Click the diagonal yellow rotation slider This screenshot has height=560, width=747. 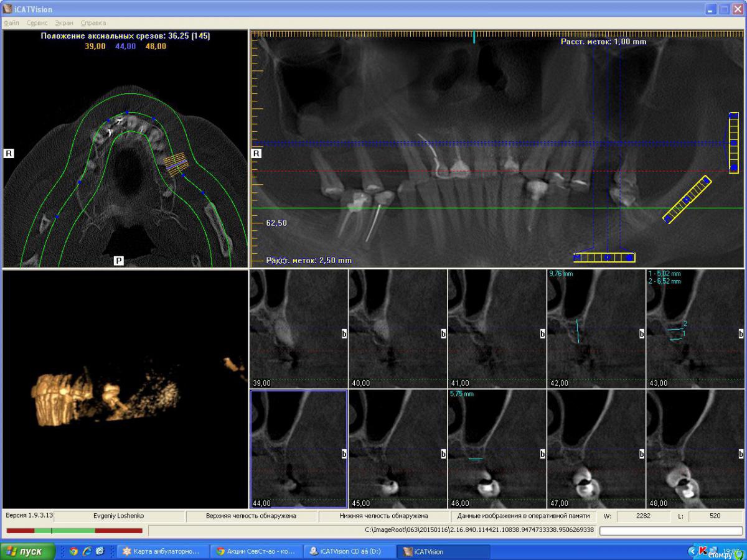(x=687, y=199)
